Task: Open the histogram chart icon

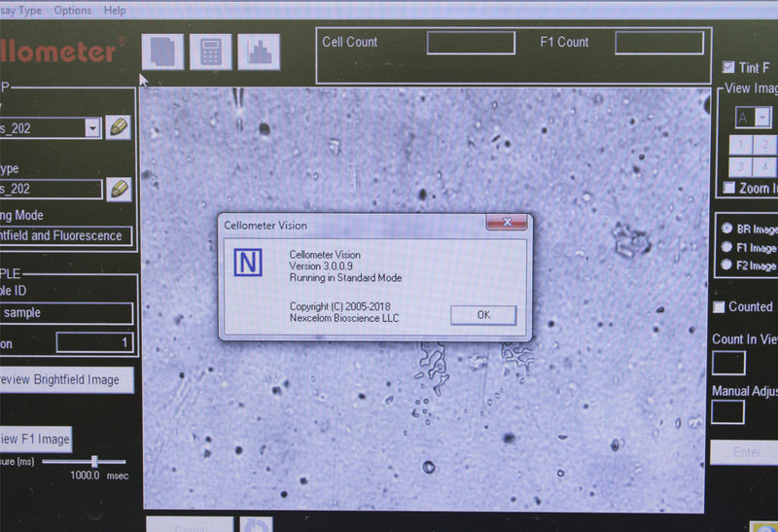Action: pos(258,52)
